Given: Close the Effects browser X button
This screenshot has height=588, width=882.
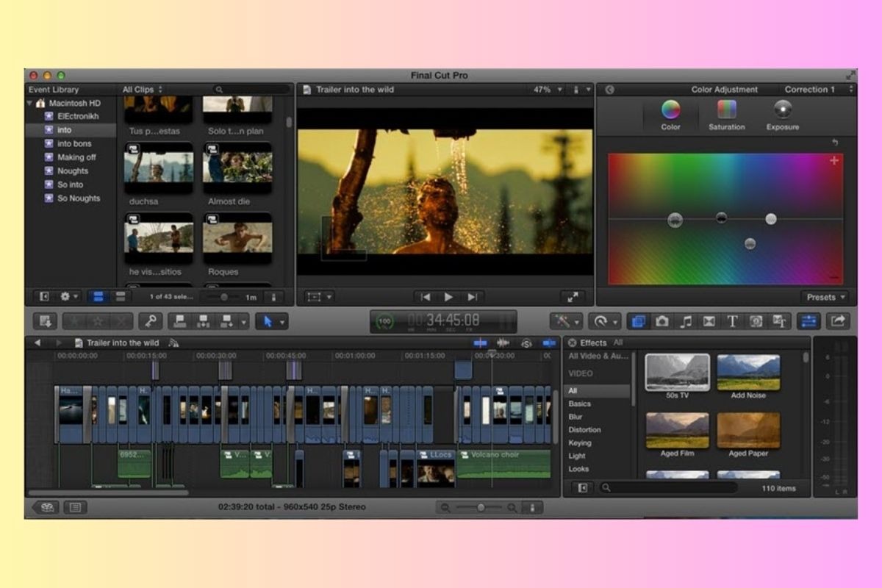Looking at the screenshot, I should pos(572,343).
